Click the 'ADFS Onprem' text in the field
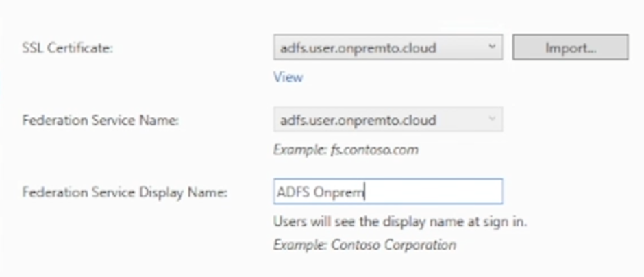Viewport: 644px width, 277px height. (321, 192)
